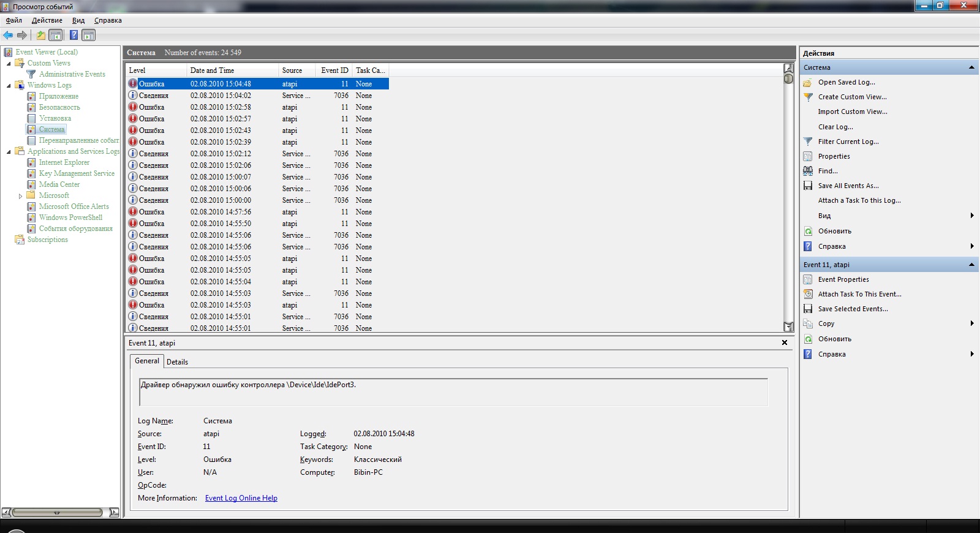980x533 pixels.
Task: Select the Ошибка event at 14:57:56
Action: click(257, 212)
